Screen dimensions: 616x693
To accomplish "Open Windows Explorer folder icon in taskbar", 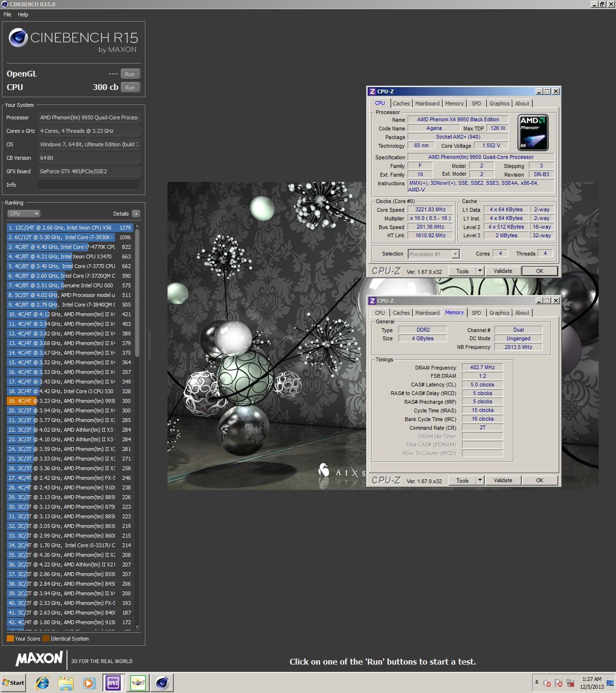I will click(66, 682).
